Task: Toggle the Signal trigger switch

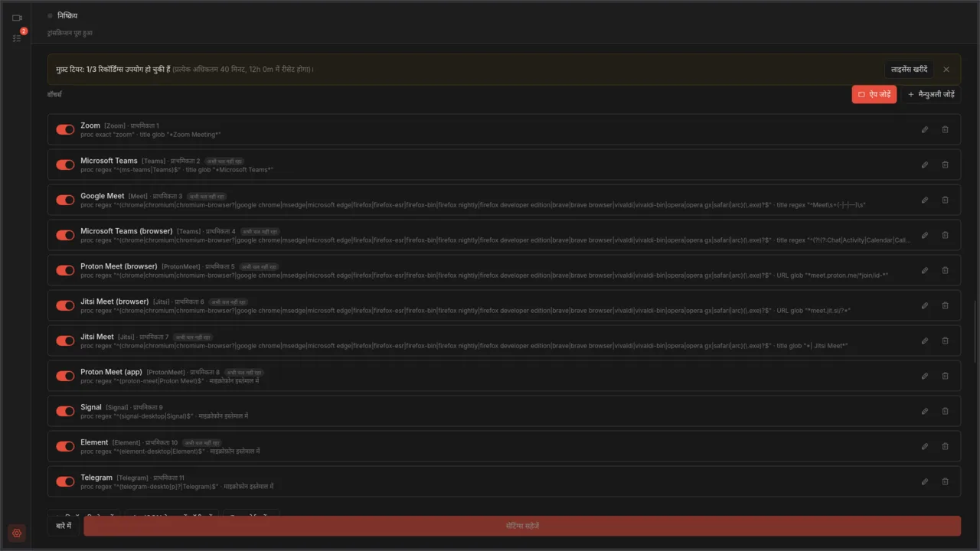Action: pos(65,411)
